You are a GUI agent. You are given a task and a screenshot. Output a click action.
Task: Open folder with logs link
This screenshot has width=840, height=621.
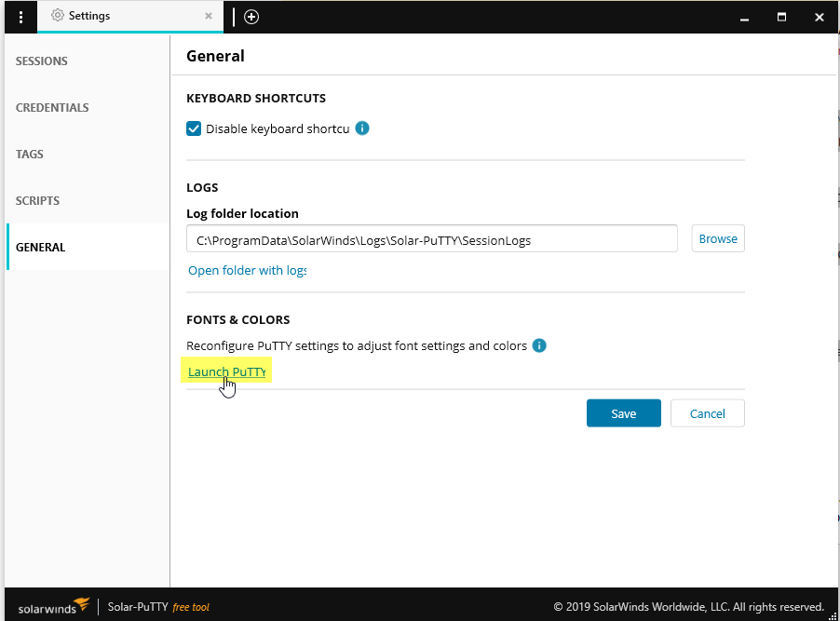click(247, 271)
